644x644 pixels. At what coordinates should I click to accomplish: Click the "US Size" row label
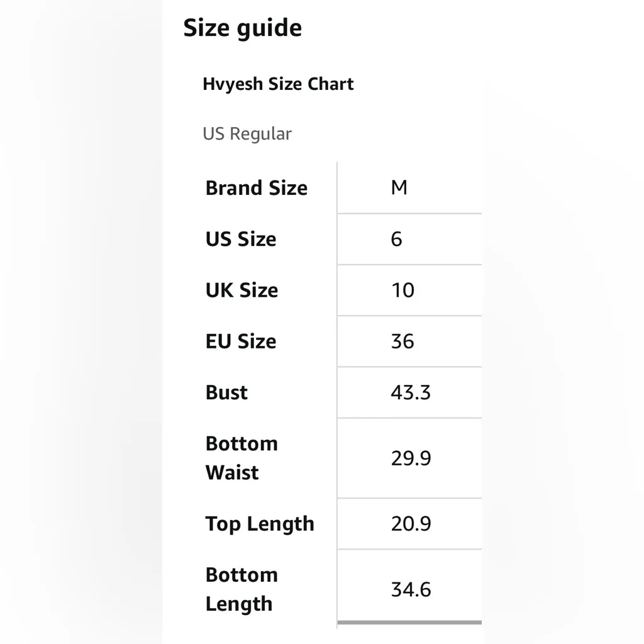[241, 239]
